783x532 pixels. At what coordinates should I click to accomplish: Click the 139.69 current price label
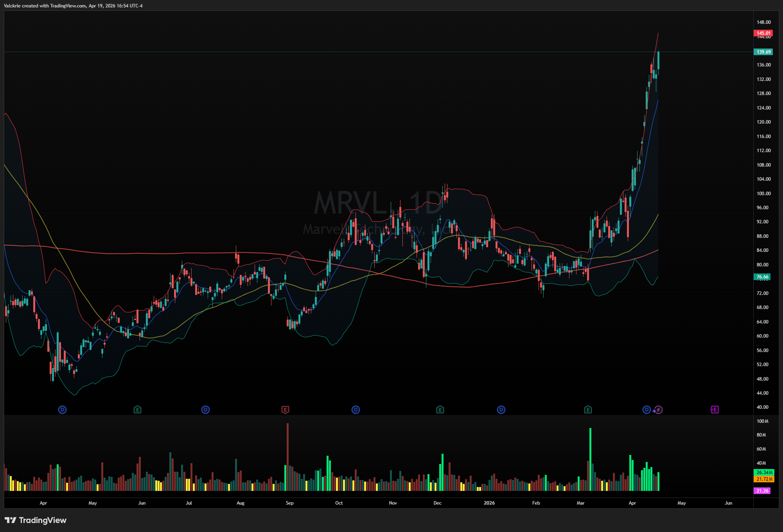(763, 52)
